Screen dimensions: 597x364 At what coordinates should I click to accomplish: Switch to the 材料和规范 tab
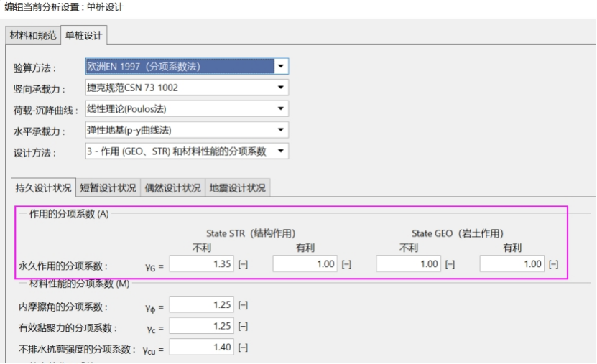(33, 36)
